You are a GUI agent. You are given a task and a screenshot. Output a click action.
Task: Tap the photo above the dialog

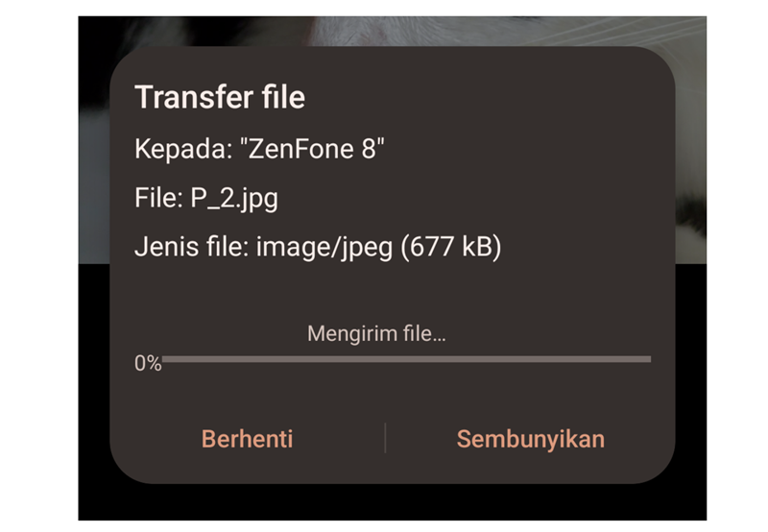pos(384,31)
